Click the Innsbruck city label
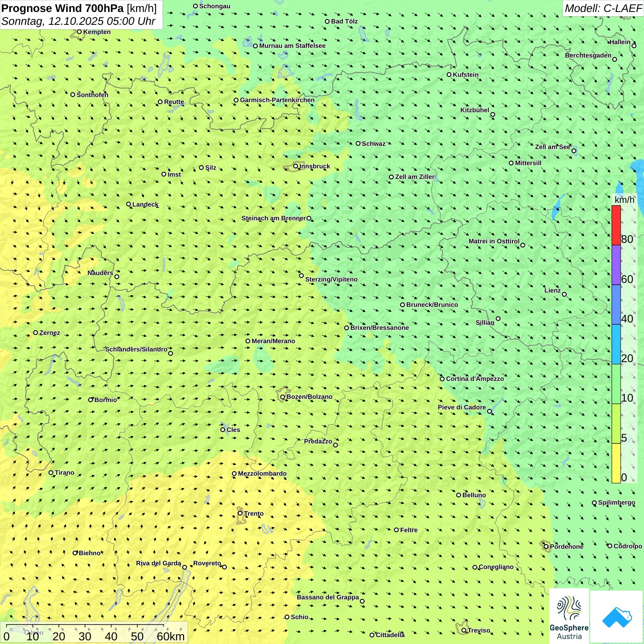The height and width of the screenshot is (644, 644). point(315,166)
